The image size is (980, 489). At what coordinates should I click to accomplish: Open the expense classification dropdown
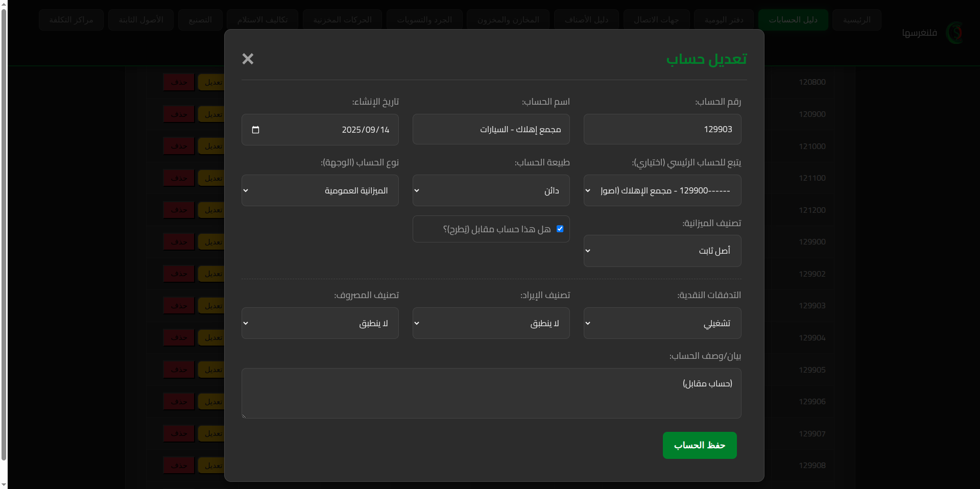coord(320,323)
